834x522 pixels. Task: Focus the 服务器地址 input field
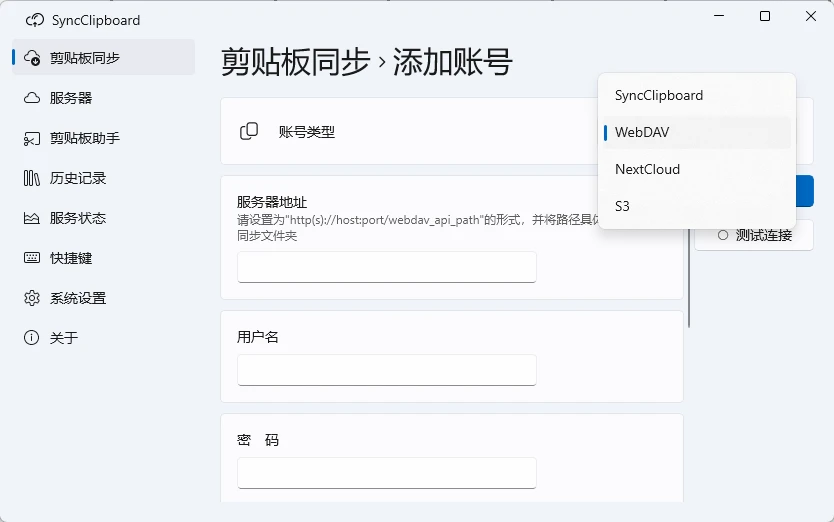click(x=387, y=267)
